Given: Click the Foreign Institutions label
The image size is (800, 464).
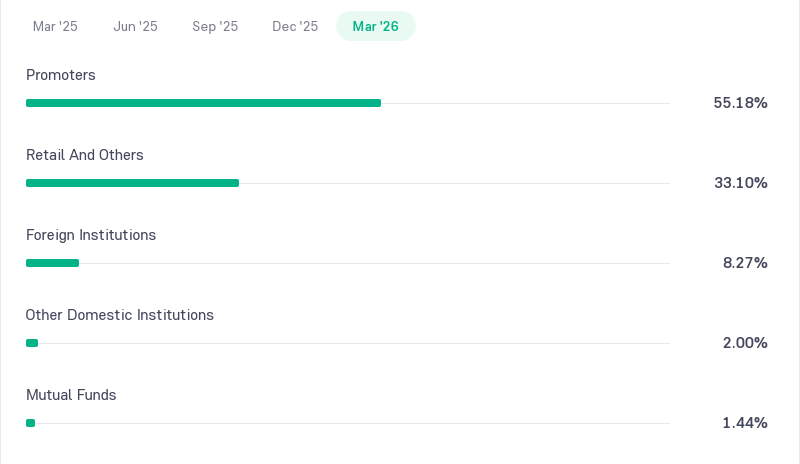Looking at the screenshot, I should click(91, 235).
